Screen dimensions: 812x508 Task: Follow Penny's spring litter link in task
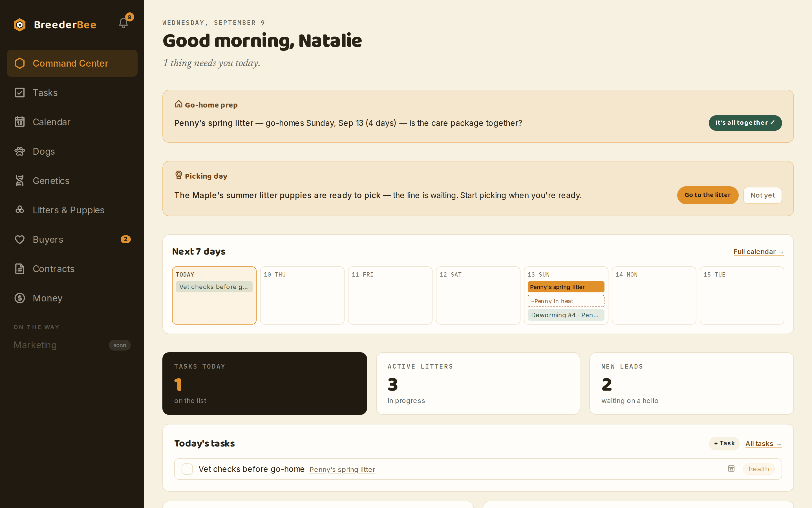coord(342,470)
